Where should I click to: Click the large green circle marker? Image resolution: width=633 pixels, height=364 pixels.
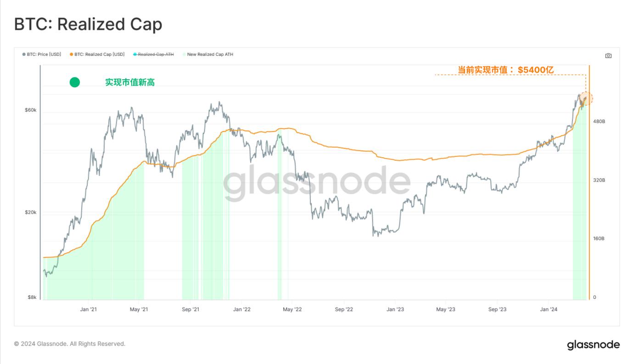click(75, 82)
